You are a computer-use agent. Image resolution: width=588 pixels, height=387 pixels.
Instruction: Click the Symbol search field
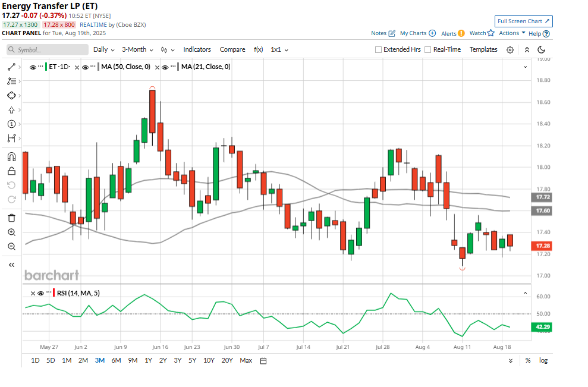[x=48, y=50]
